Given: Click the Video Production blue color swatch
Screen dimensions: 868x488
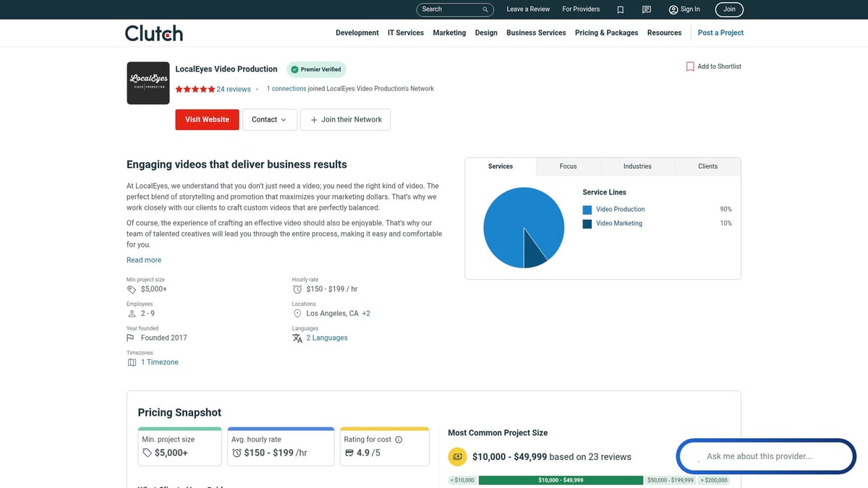Looking at the screenshot, I should 587,210.
